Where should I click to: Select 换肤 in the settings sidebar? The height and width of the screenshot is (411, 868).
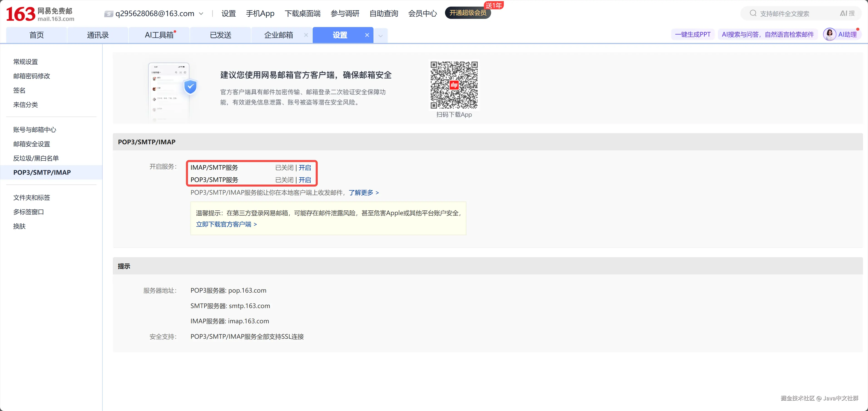coord(19,226)
